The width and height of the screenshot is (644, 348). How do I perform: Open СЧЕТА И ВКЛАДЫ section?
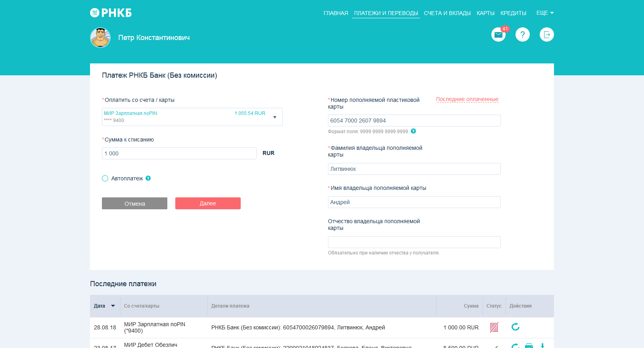[447, 13]
